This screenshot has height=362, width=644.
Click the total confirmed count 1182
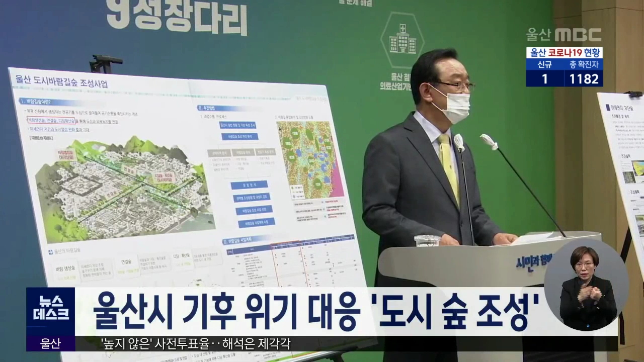pyautogui.click(x=584, y=79)
